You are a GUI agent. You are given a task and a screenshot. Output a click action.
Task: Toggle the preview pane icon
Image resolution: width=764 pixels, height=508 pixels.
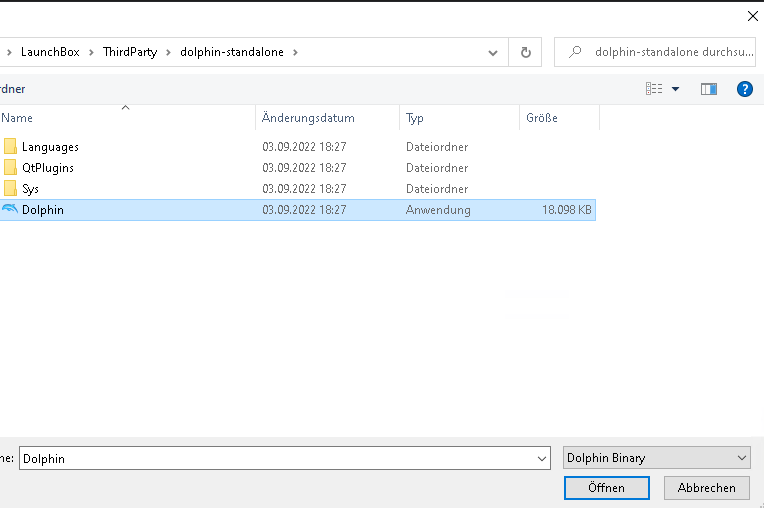[709, 89]
